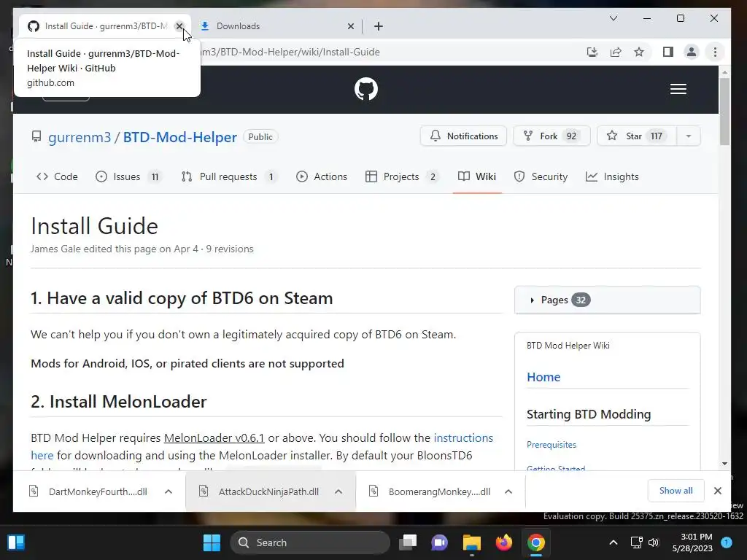Click the install app icon in address bar
Screen dimensions: 747x560
592,52
